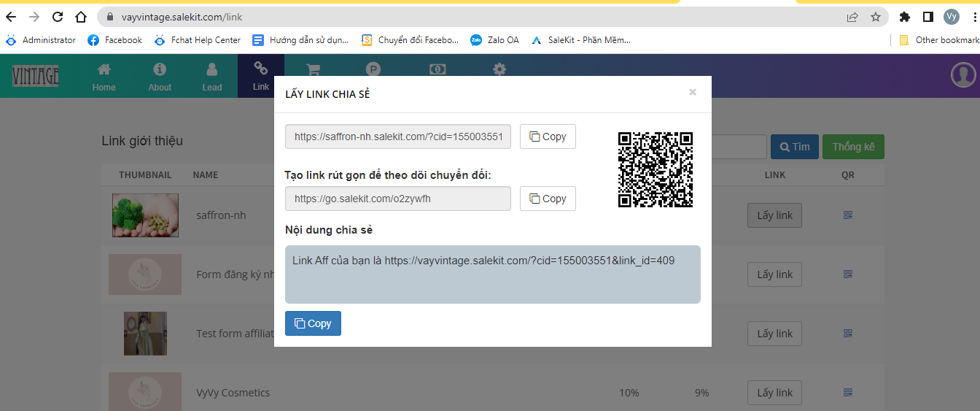Go to the Lead tab
The height and width of the screenshot is (411, 980).
click(x=212, y=77)
